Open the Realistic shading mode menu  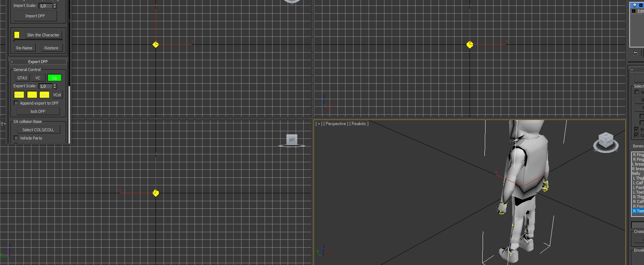point(359,124)
